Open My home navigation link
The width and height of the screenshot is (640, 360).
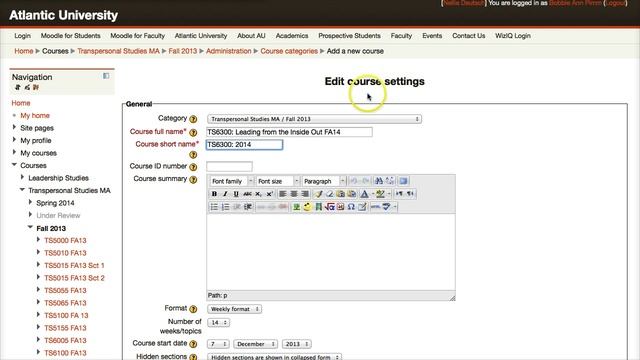[35, 116]
